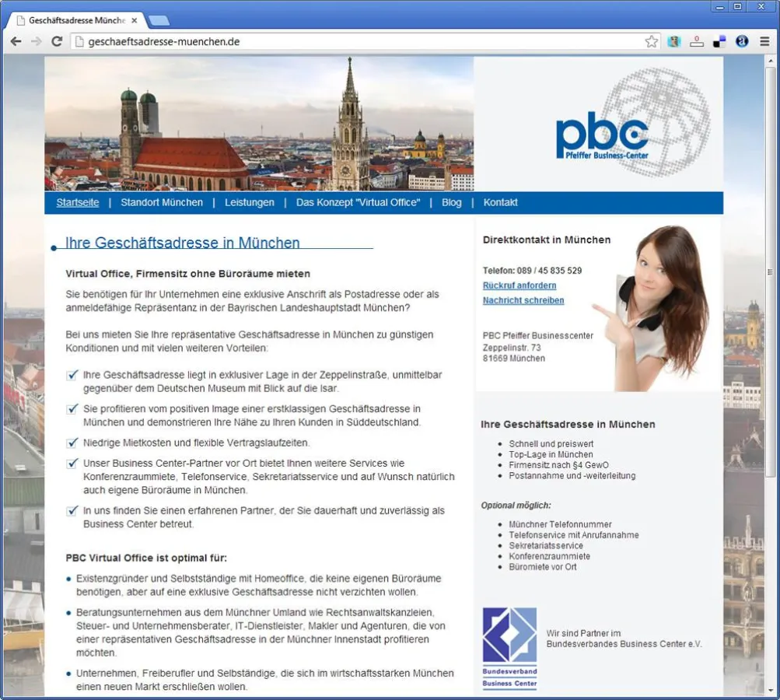Bookmark this page via the star icon

(652, 40)
